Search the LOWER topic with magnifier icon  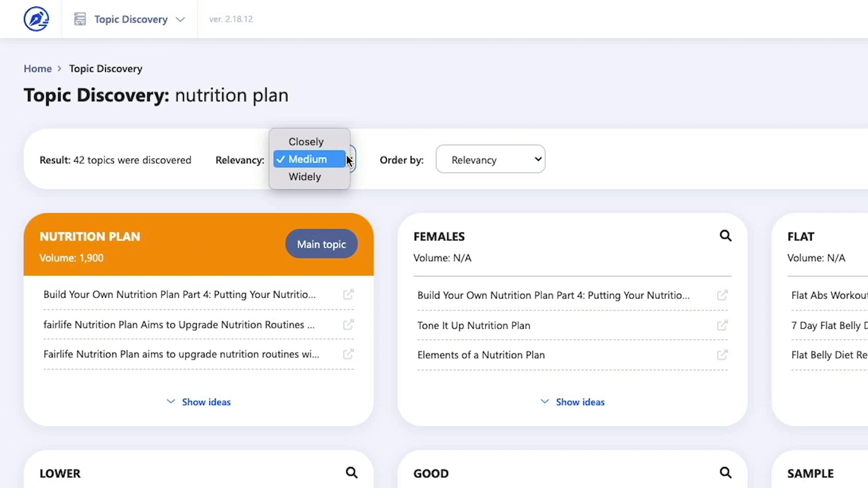[351, 473]
